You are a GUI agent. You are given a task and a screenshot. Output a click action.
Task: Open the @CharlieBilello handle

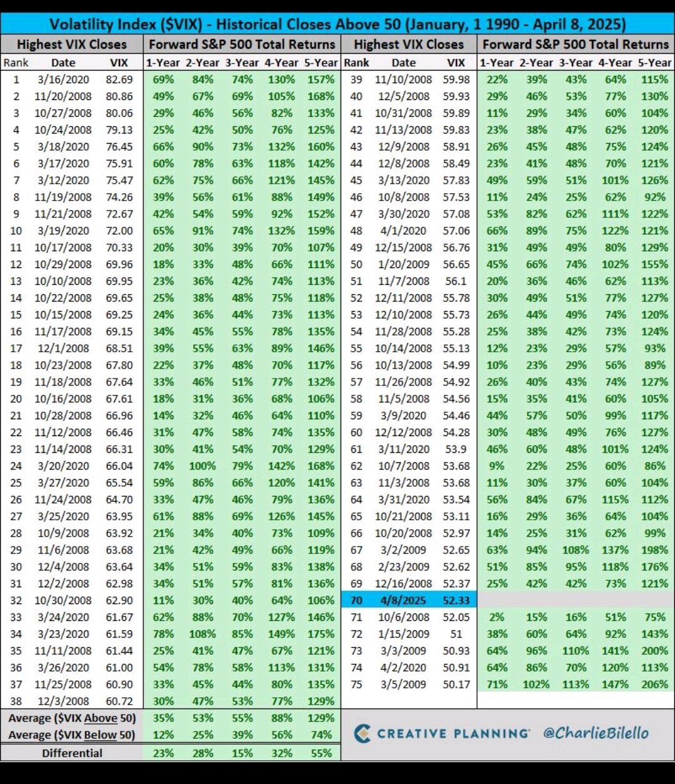[596, 733]
